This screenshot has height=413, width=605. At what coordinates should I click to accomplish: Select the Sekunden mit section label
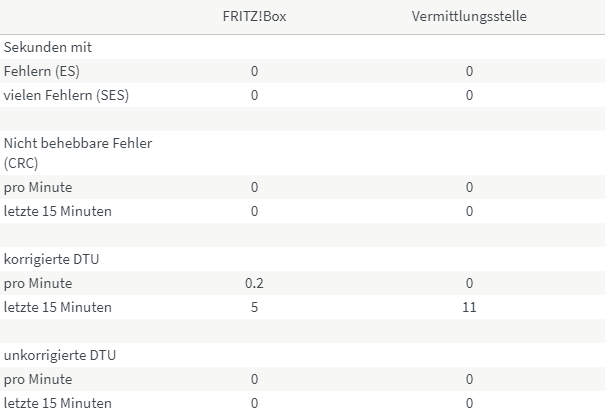point(48,47)
